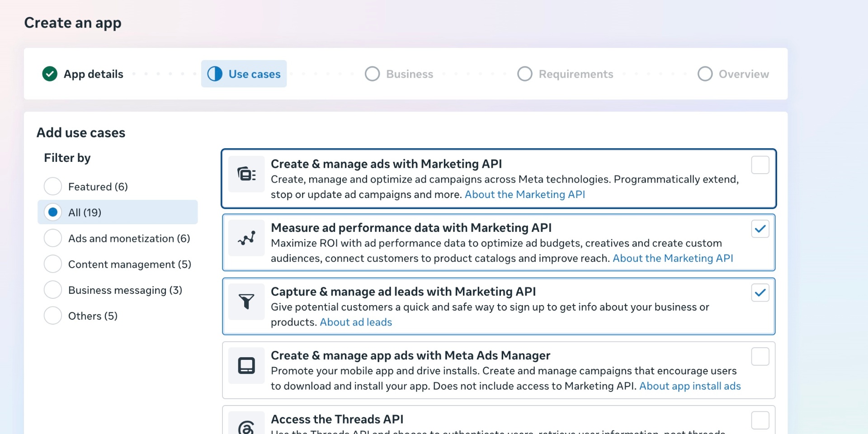Click the Requirements step circle icon
This screenshot has width=868, height=434.
pyautogui.click(x=524, y=74)
